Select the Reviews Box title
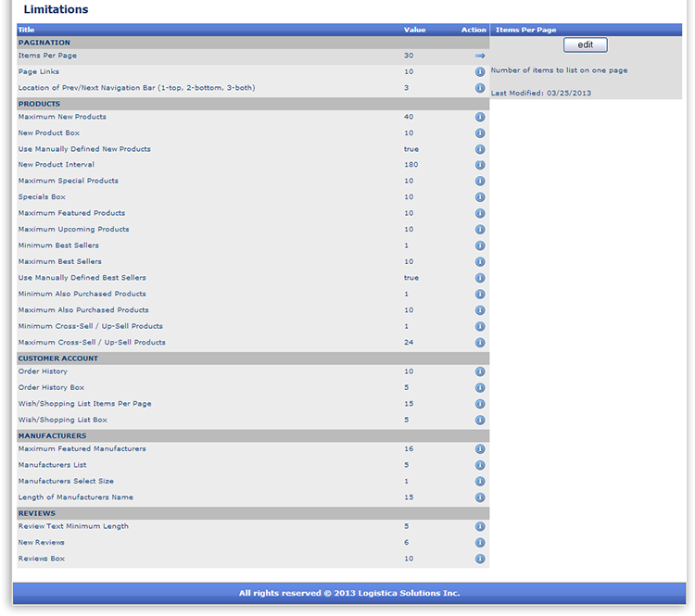Image resolution: width=695 pixels, height=616 pixels. point(41,559)
